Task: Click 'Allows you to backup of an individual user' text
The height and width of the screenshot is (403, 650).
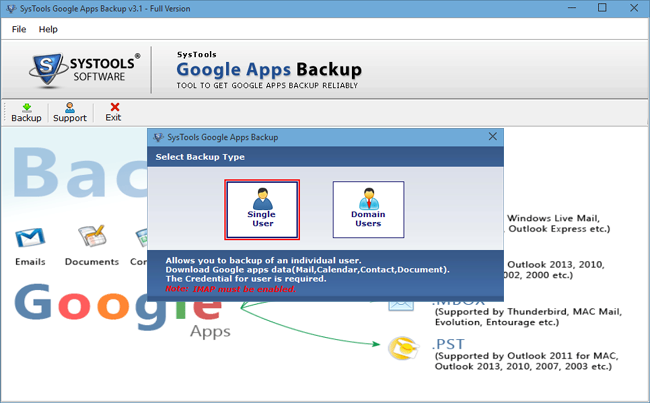Action: pyautogui.click(x=263, y=260)
